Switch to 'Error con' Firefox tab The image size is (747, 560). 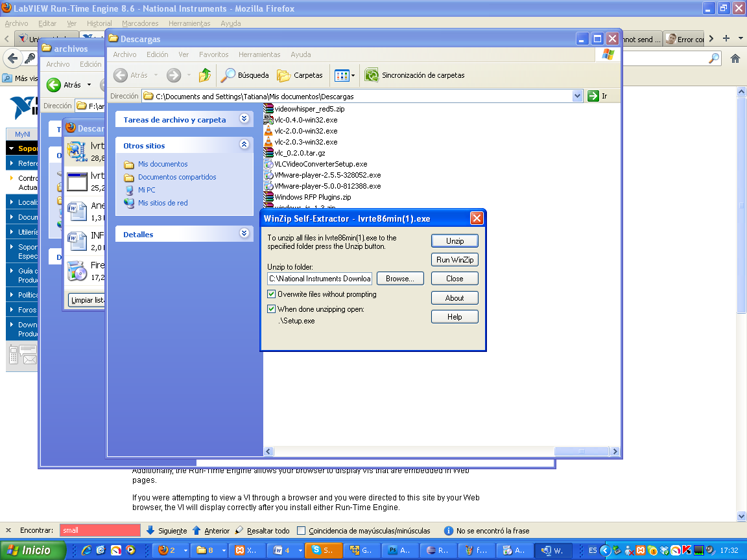(685, 39)
